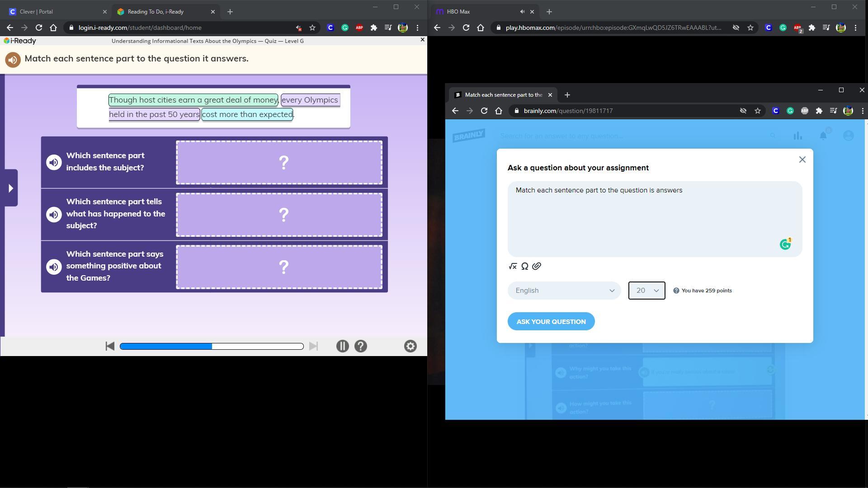The image size is (868, 488).
Task: Open the English subject dropdown
Action: coord(564,291)
